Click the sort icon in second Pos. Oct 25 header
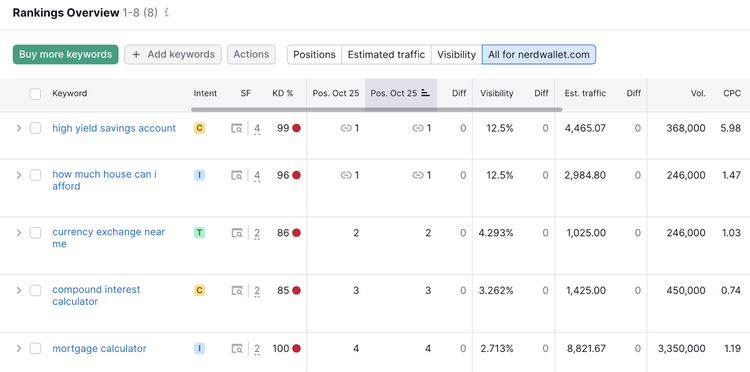Screen dimensions: 750x372 pos(426,94)
